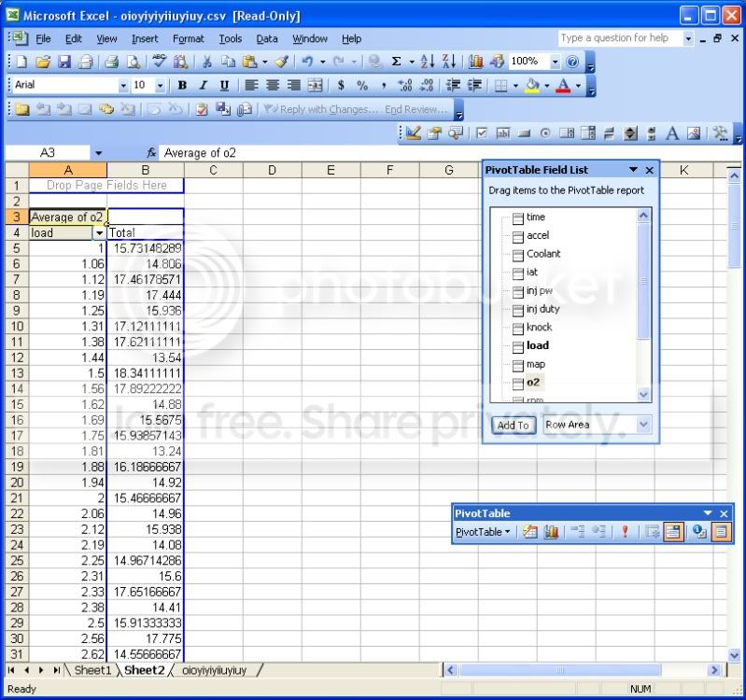Toggle Always Display Items in PivotTable toolbar
Image resolution: width=746 pixels, height=700 pixels.
[x=673, y=532]
